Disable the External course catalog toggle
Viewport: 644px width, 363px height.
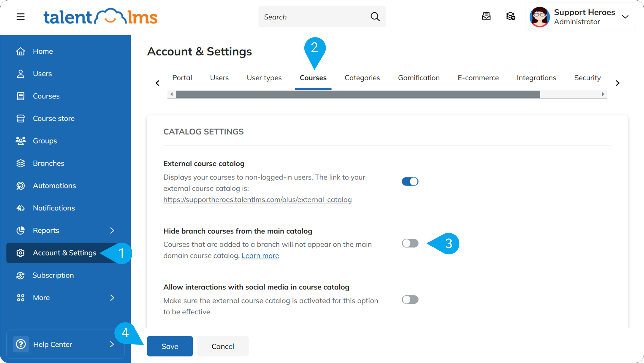[x=410, y=182]
